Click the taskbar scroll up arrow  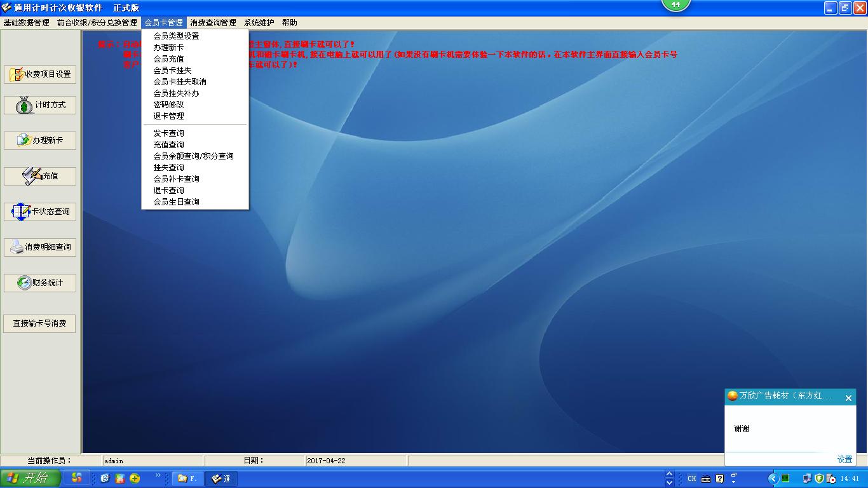click(x=669, y=474)
